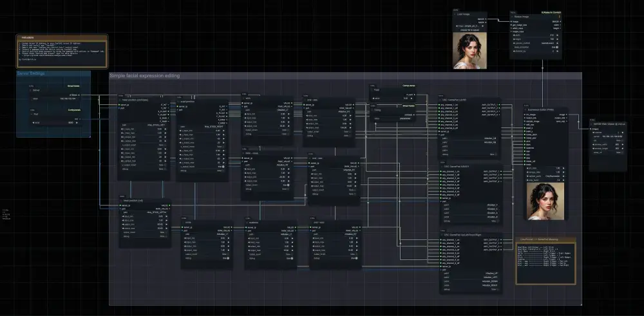Click the IMAGE output socket of Load Image
644x316 pixels.
click(x=486, y=19)
